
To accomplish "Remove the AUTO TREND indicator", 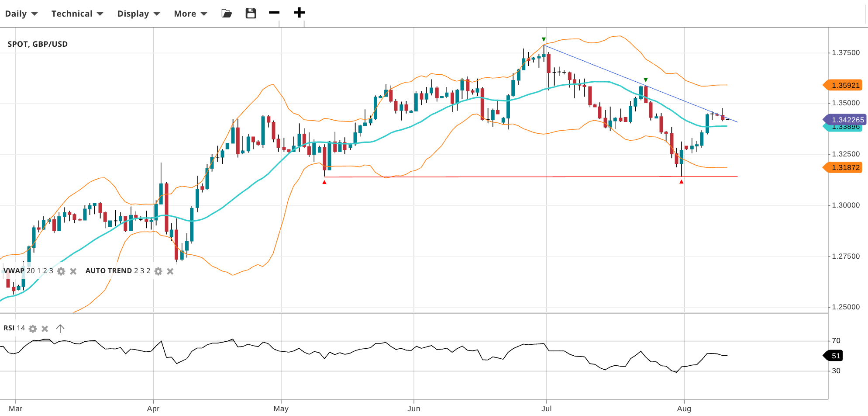I will pos(170,271).
